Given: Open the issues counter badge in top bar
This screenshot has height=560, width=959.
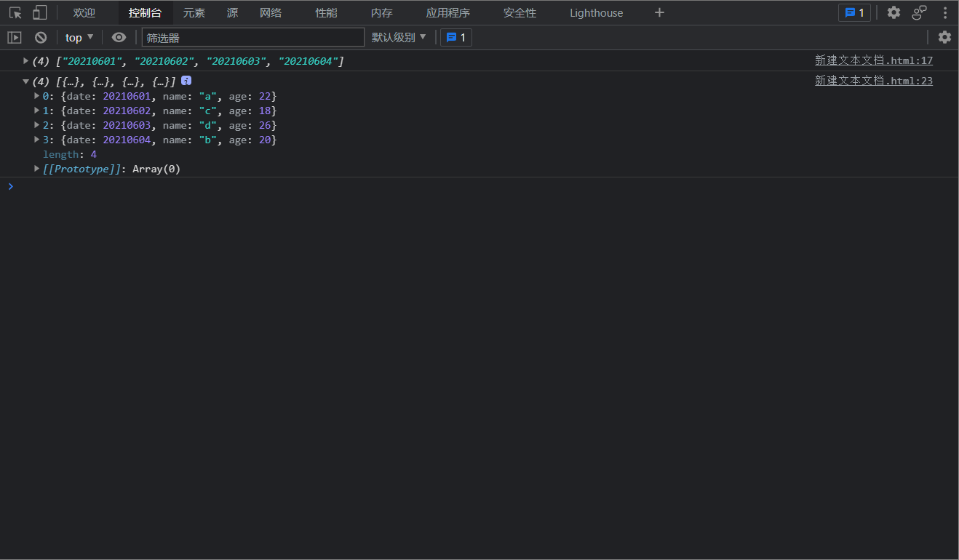Looking at the screenshot, I should [x=854, y=12].
